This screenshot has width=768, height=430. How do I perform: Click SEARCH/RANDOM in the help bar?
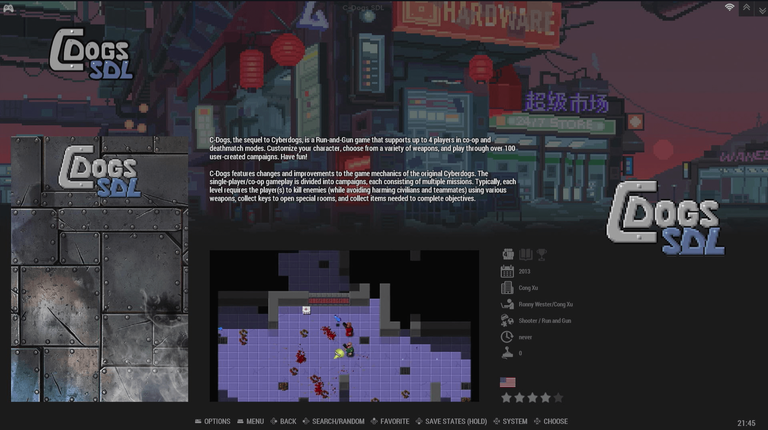click(338, 421)
